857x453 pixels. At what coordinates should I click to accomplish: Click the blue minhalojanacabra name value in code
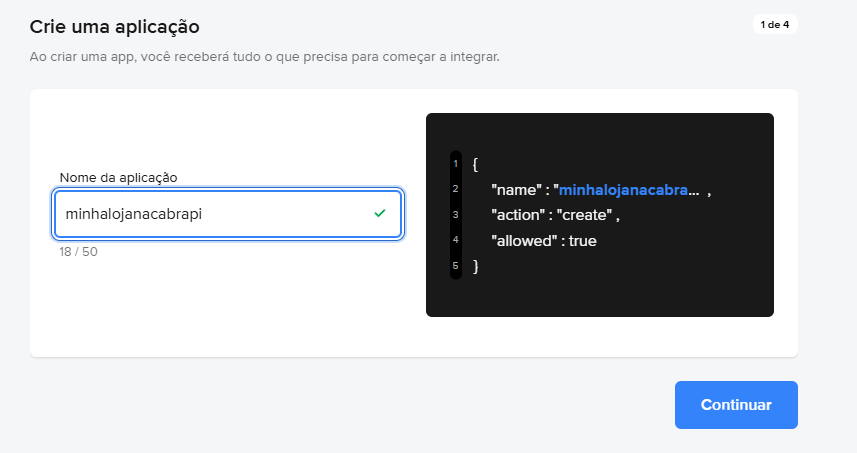pos(629,190)
